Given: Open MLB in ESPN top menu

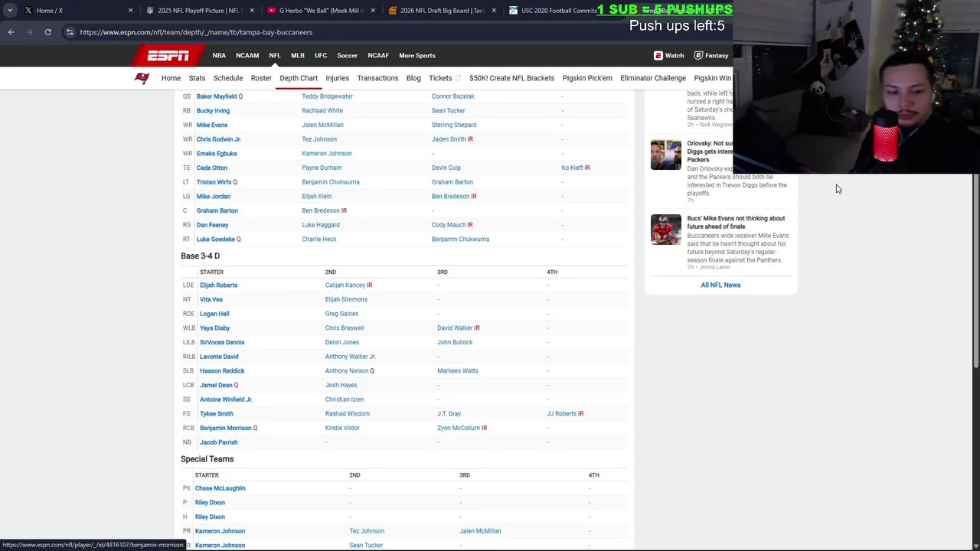Looking at the screenshot, I should coord(298,56).
